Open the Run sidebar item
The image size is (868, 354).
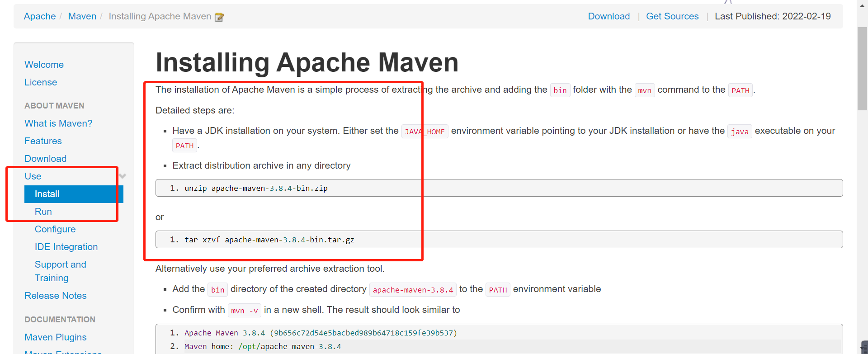43,212
